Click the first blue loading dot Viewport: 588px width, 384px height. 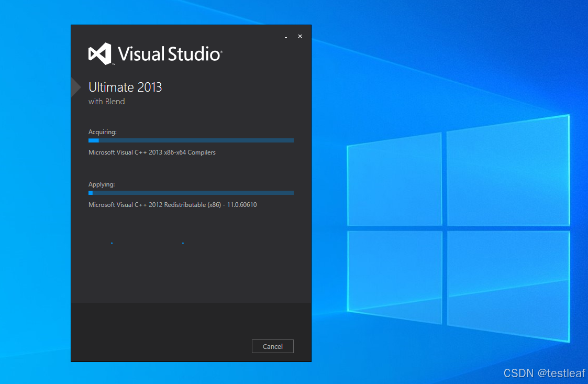click(112, 243)
